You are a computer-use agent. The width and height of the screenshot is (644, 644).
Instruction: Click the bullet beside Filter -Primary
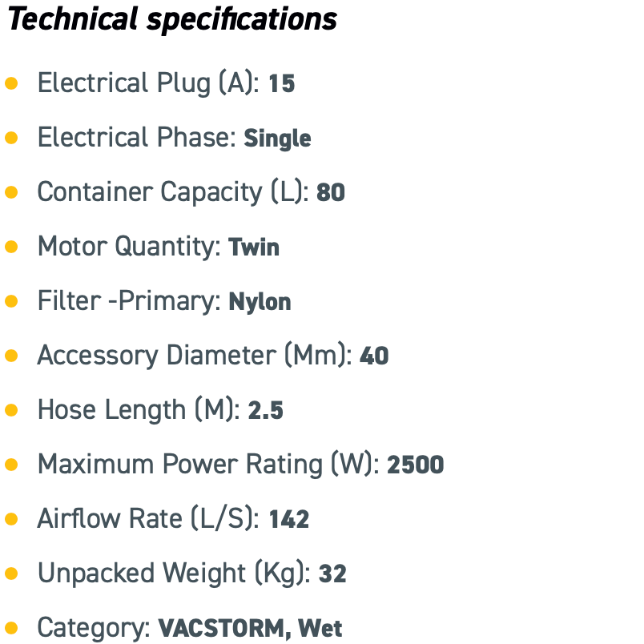click(x=11, y=301)
